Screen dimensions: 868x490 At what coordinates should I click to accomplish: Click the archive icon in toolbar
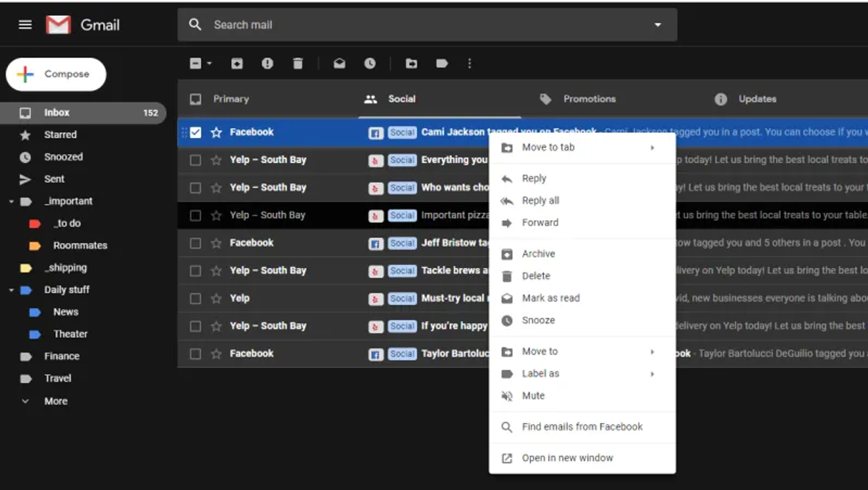(x=237, y=64)
